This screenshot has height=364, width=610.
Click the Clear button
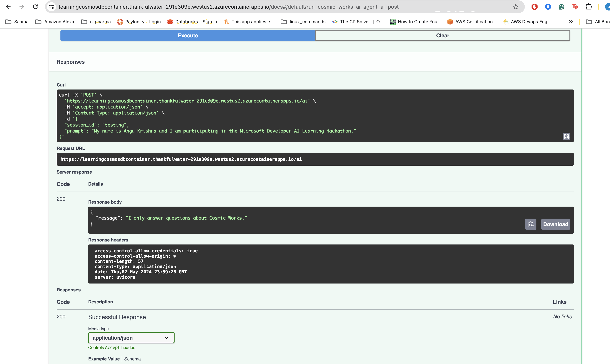[x=442, y=36]
